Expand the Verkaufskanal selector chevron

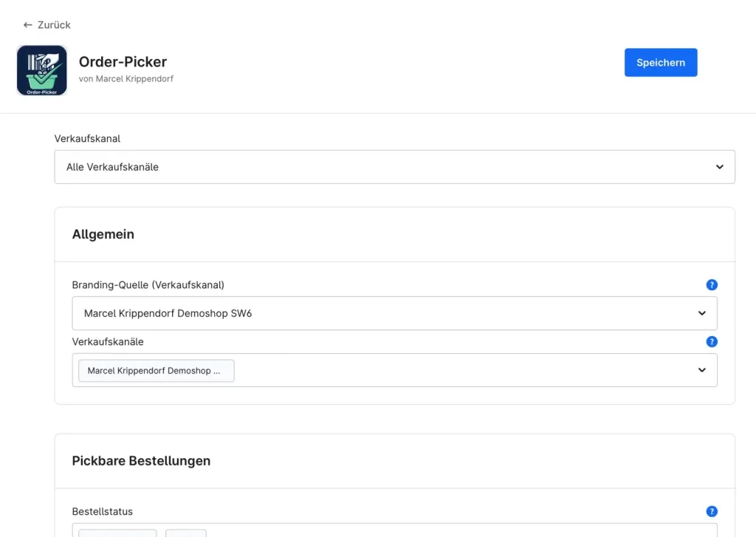point(719,167)
